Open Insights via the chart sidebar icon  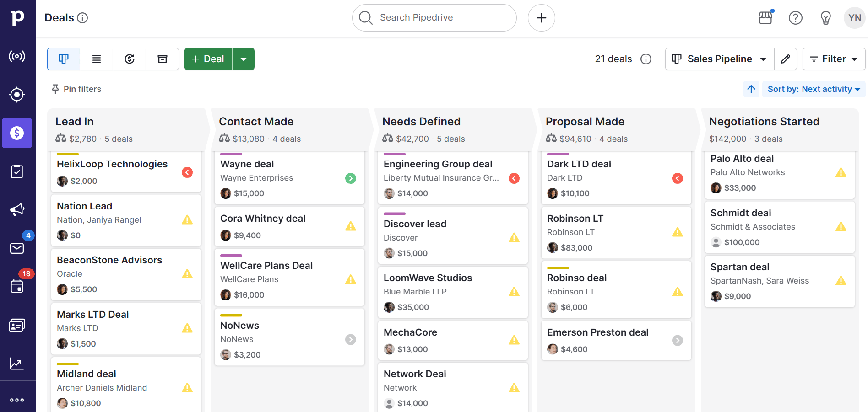click(17, 364)
